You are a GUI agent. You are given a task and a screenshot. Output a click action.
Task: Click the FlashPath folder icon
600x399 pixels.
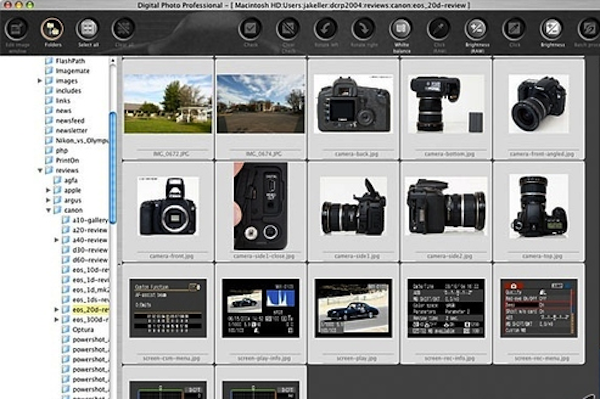[x=49, y=61]
